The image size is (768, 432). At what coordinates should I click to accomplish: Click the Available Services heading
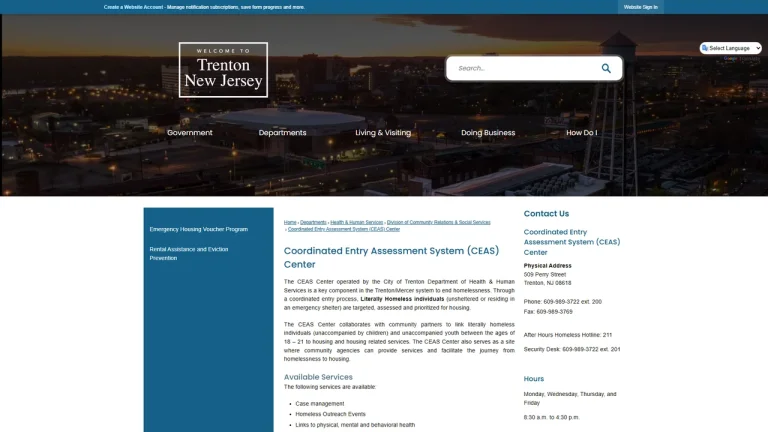coord(318,377)
